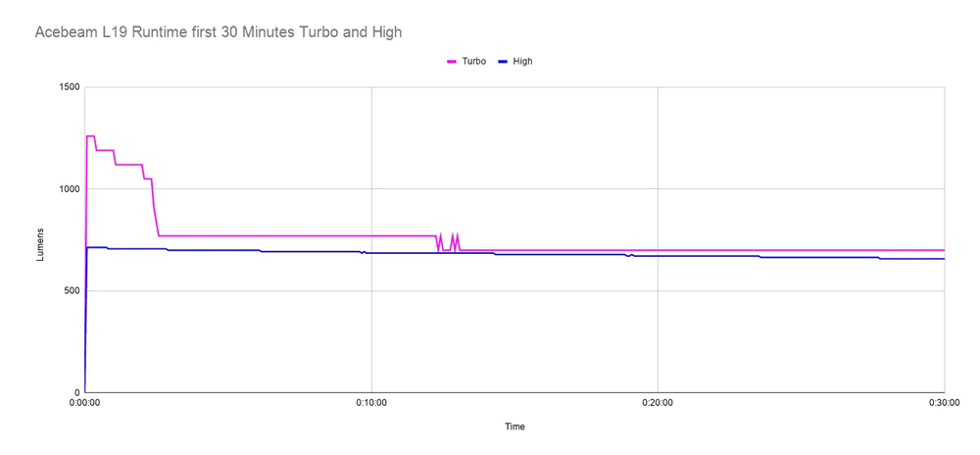The image size is (980, 455).
Task: Select the High legend label
Action: click(522, 61)
